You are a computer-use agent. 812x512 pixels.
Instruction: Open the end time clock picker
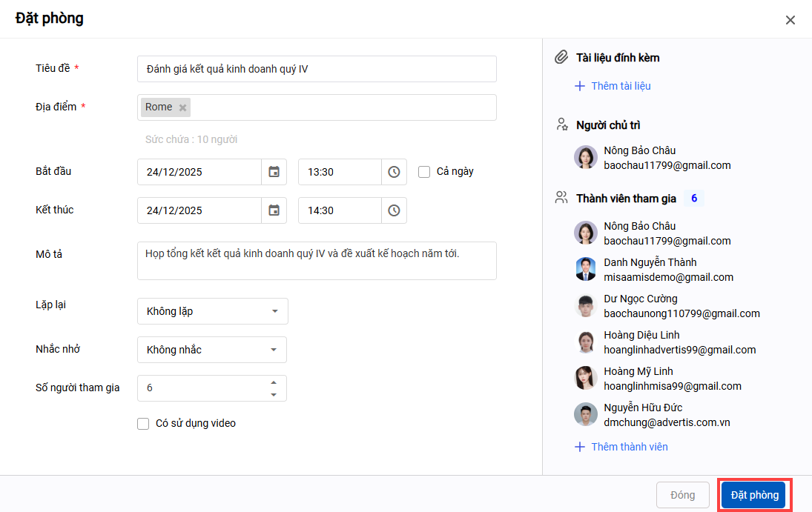[394, 210]
